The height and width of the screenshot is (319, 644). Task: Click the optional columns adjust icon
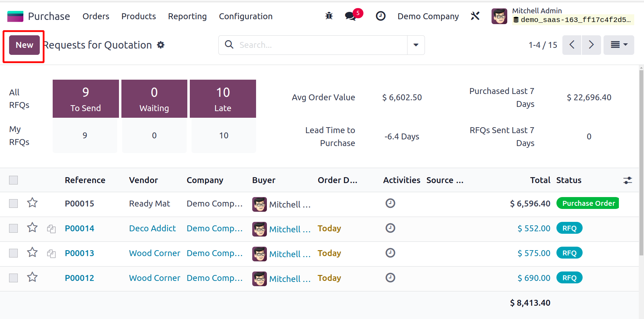(x=627, y=180)
